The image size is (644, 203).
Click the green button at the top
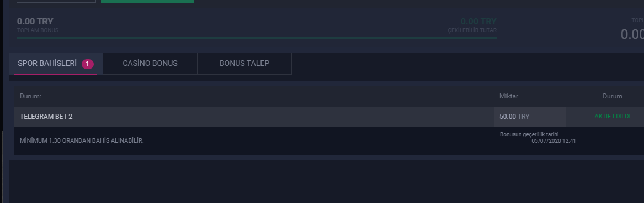pos(147,1)
